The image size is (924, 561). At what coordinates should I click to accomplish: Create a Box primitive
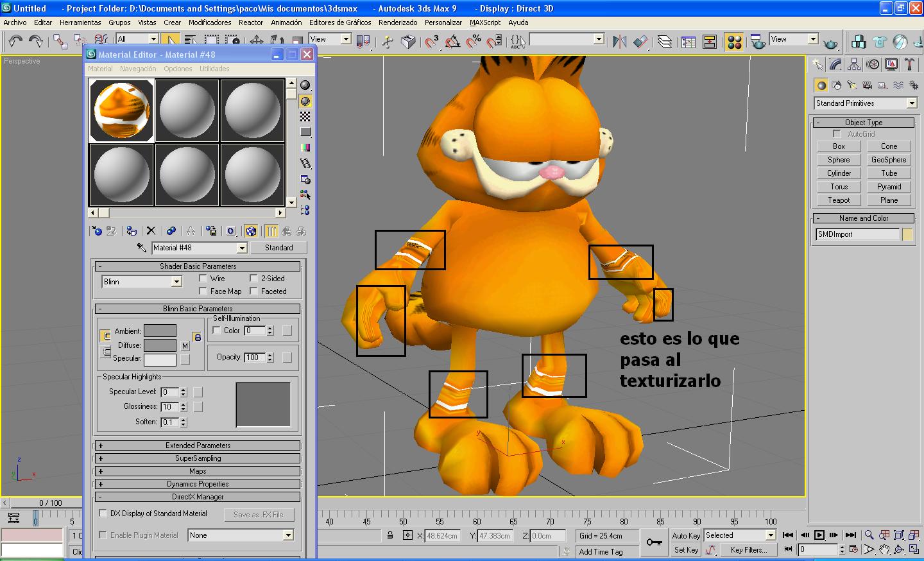[x=839, y=146]
